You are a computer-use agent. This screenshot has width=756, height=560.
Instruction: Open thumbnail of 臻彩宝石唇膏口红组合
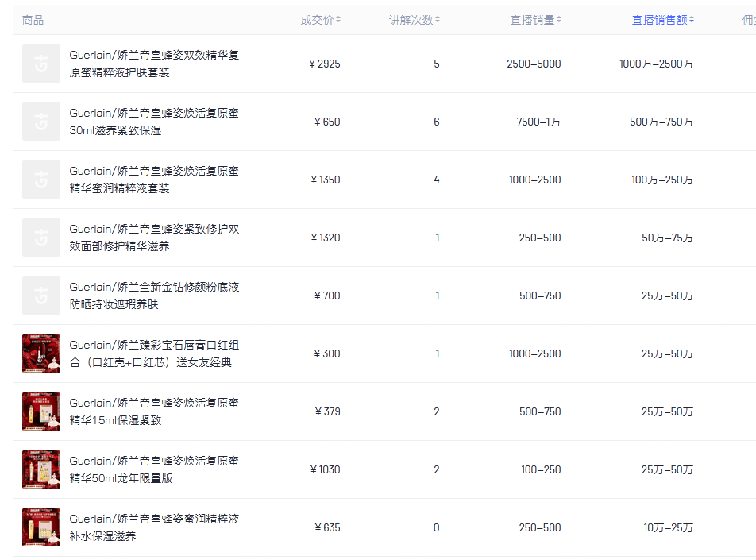pyautogui.click(x=41, y=353)
